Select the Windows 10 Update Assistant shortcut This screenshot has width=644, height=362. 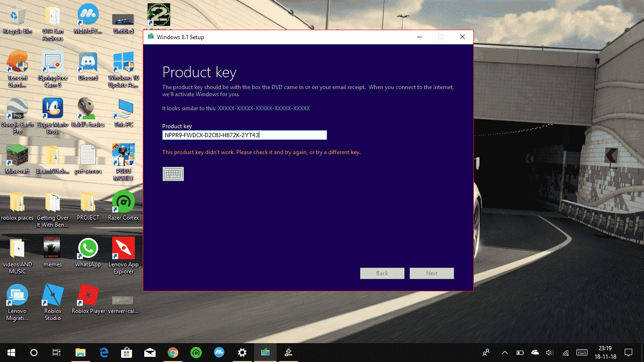(x=123, y=69)
